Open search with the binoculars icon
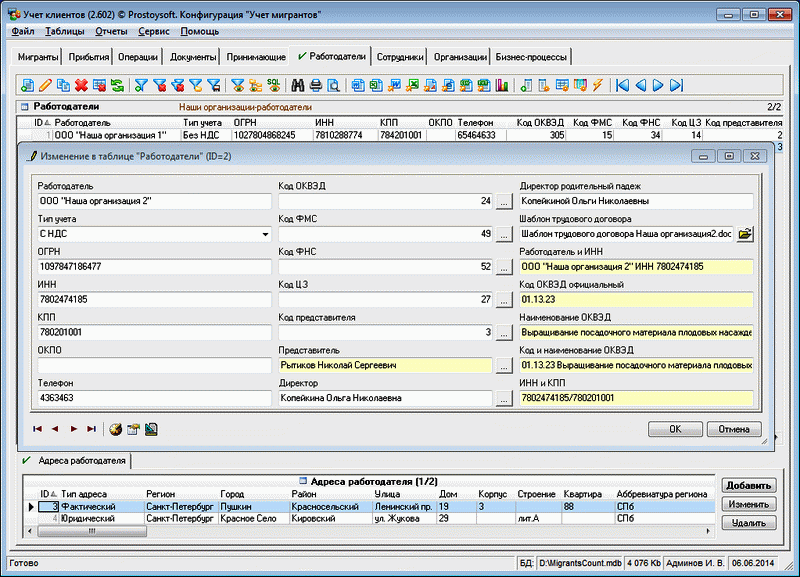Viewport: 800px width, 577px height. tap(296, 86)
